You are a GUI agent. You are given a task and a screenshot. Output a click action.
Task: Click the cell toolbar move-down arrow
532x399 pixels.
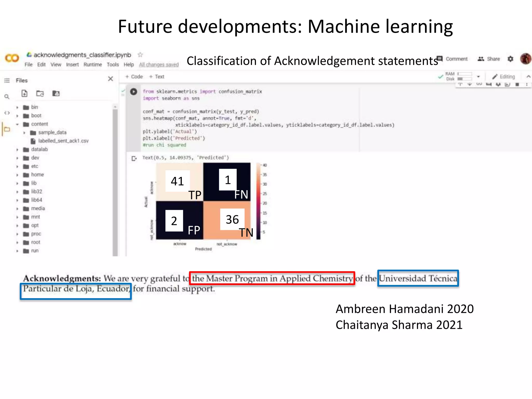(469, 84)
